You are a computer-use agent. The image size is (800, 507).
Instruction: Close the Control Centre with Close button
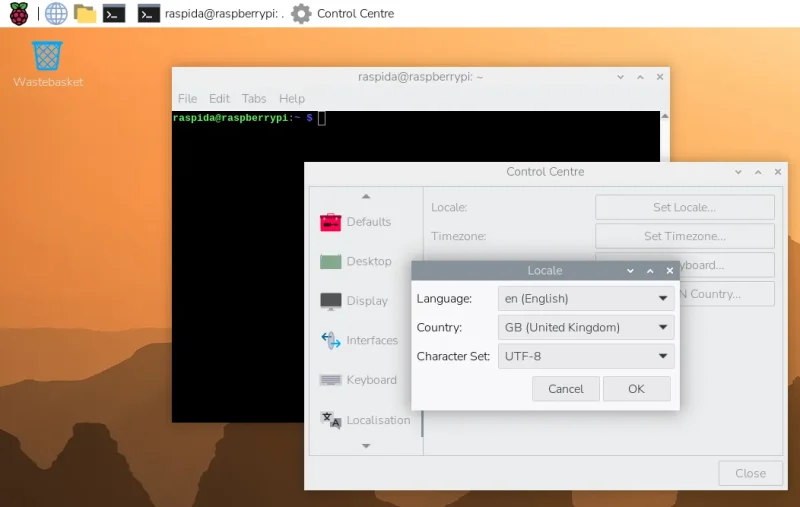point(750,473)
